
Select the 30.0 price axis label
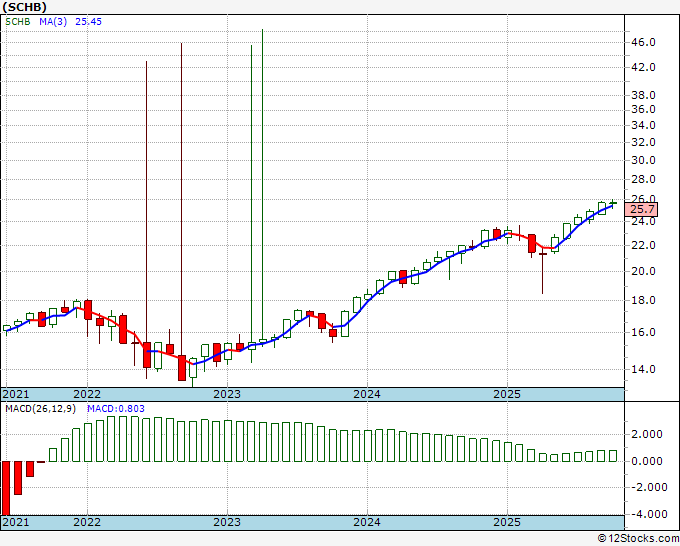(x=643, y=160)
